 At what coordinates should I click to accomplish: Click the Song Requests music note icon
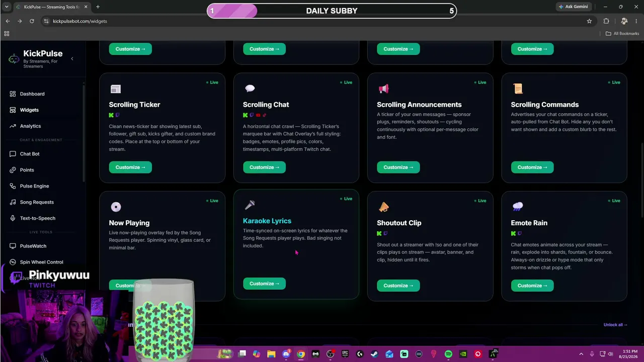point(13,202)
